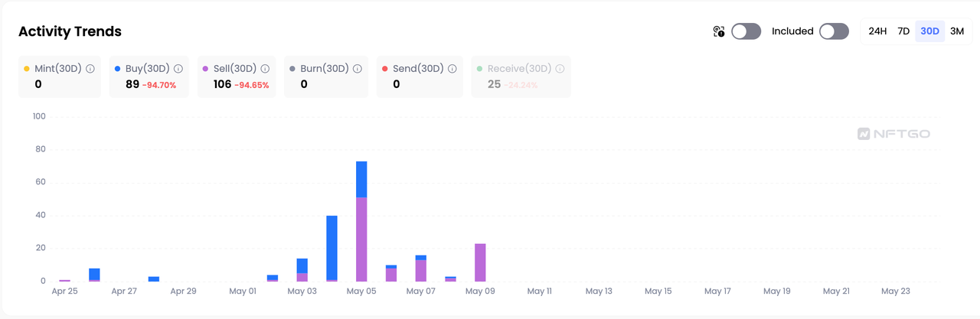This screenshot has height=319, width=980.
Task: Click the 100 y-axis label
Action: 39,116
